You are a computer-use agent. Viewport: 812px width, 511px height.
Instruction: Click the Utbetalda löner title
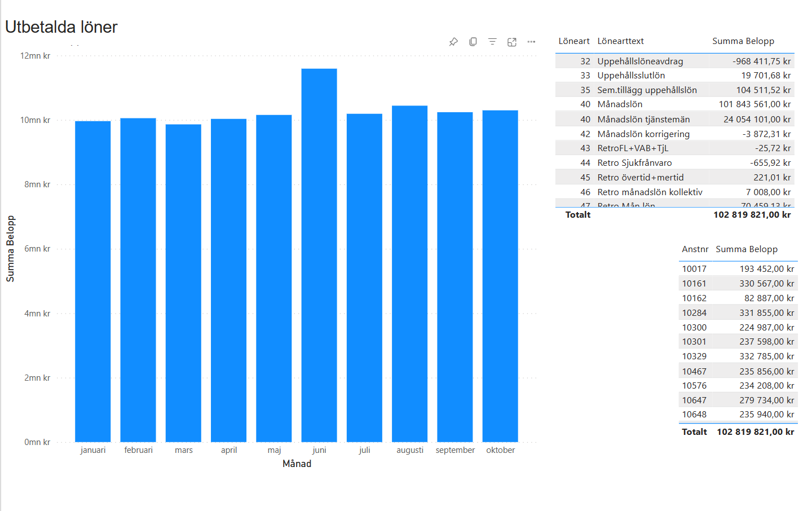[61, 27]
